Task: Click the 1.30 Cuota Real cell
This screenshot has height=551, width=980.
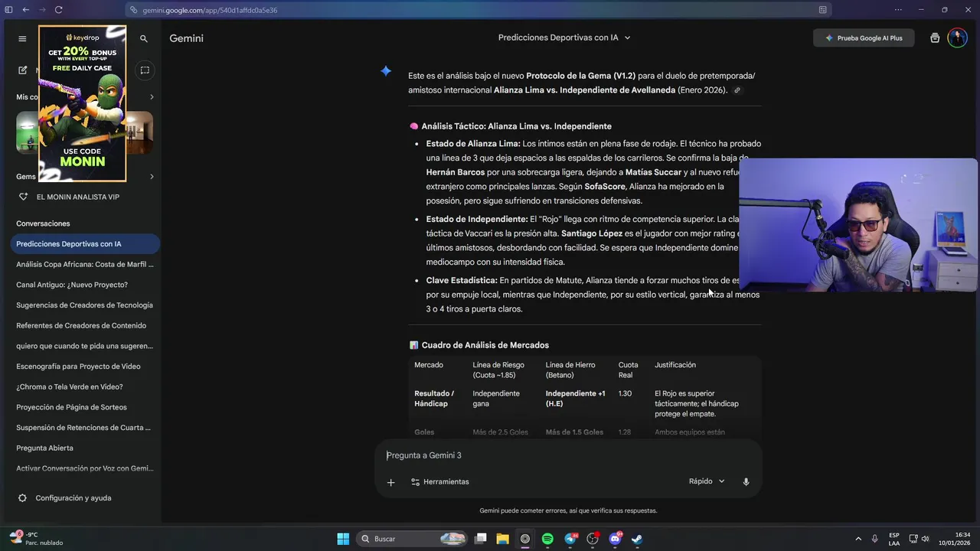Action: click(625, 393)
